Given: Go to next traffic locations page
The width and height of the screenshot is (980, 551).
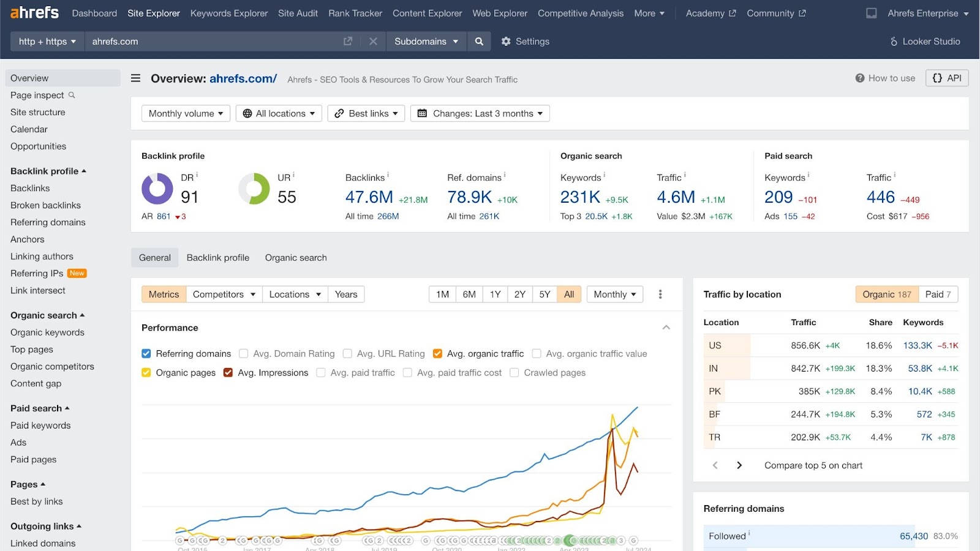Looking at the screenshot, I should [739, 465].
